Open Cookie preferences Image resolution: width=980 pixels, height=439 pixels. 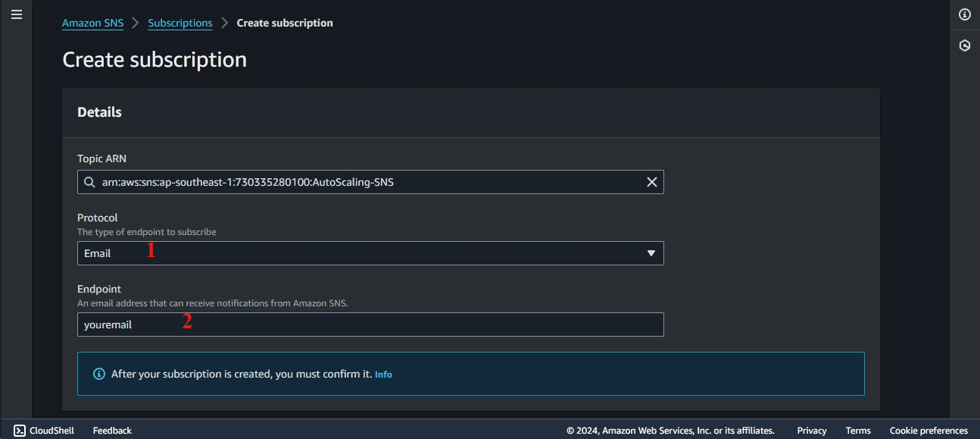click(929, 431)
